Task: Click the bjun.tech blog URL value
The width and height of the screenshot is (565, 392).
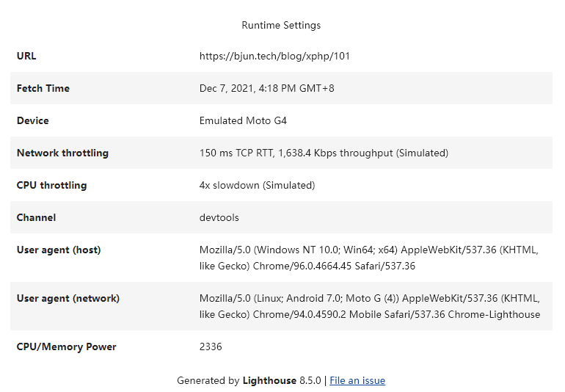Action: 274,56
